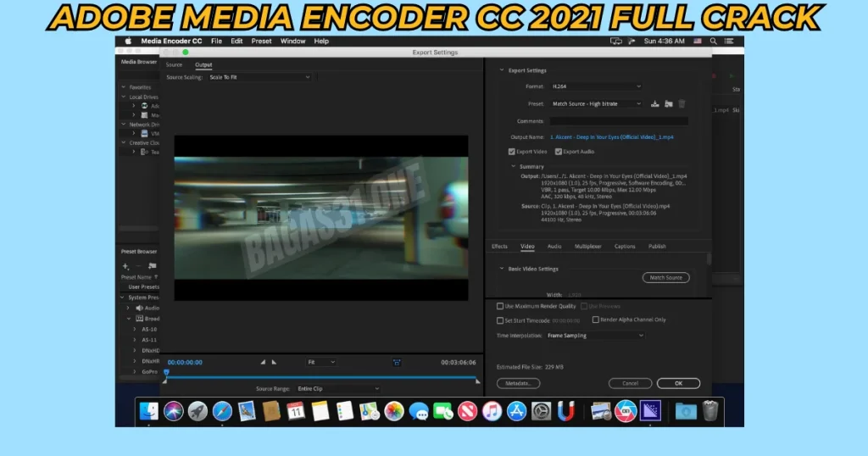This screenshot has height=456, width=868.
Task: Open Siri from the dock
Action: point(173,411)
